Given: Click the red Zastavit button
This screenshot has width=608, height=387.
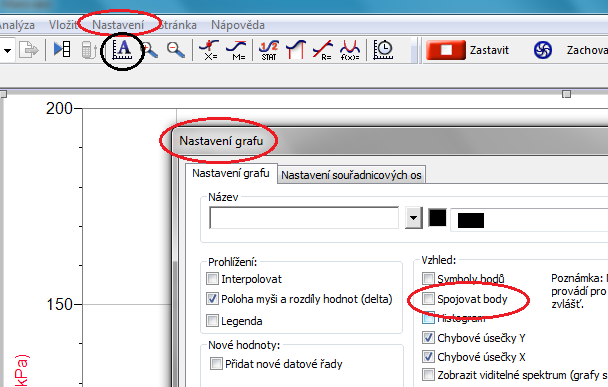Looking at the screenshot, I should pyautogui.click(x=446, y=50).
